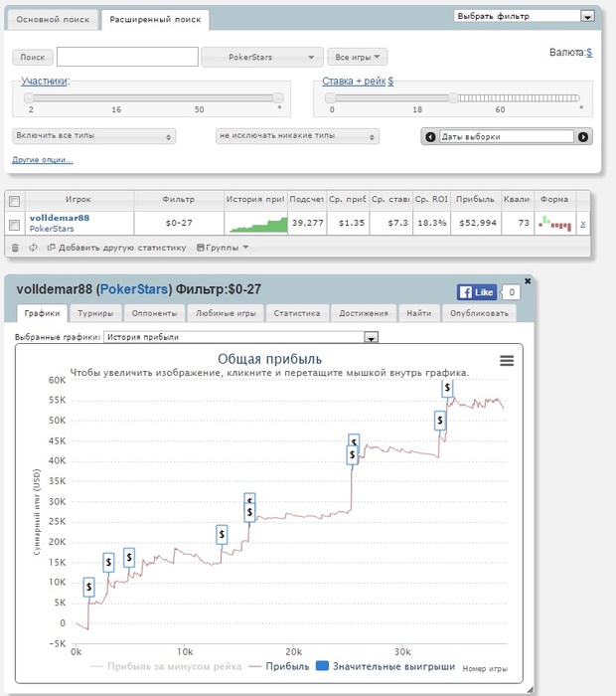This screenshot has height=696, width=616.
Task: Click the $52,994 profit cell
Action: point(478,223)
